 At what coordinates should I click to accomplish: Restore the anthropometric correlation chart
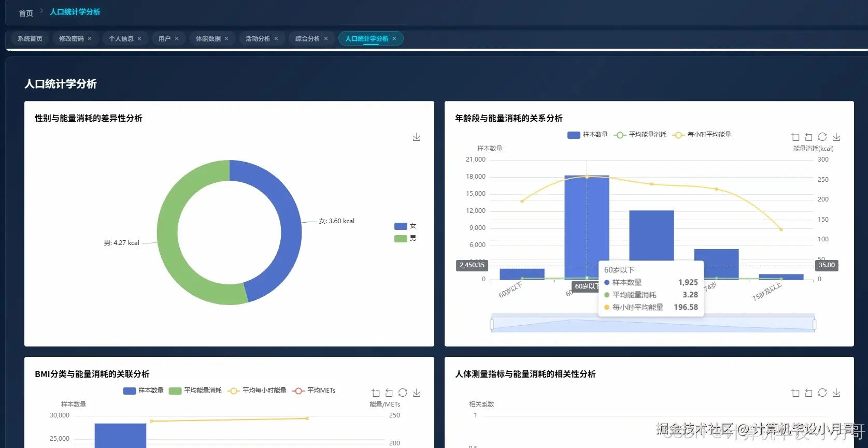822,393
